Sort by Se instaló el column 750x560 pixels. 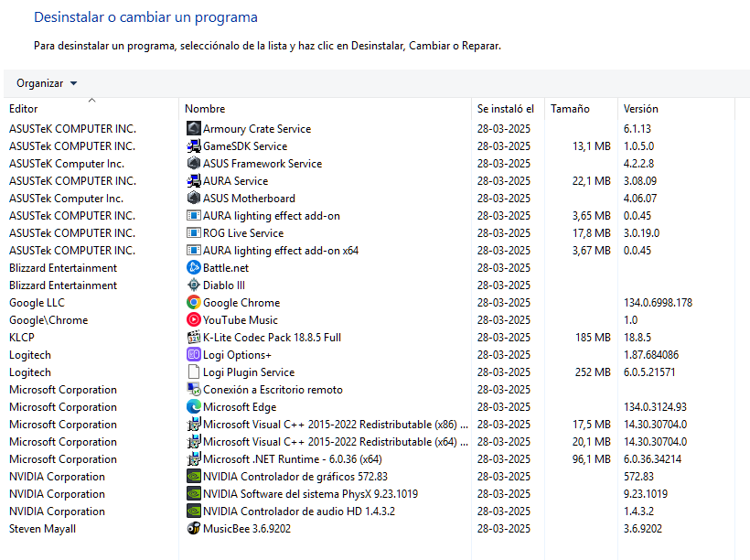click(505, 109)
